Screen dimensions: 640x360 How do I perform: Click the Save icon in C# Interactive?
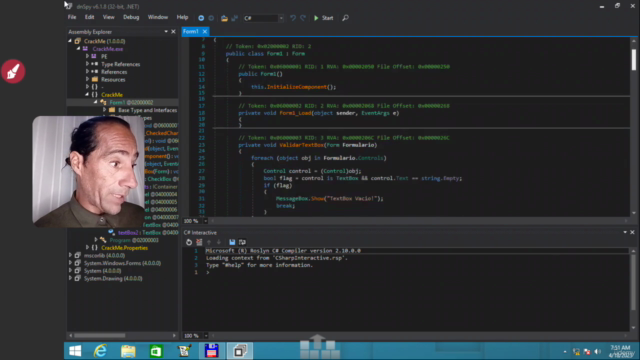click(232, 242)
